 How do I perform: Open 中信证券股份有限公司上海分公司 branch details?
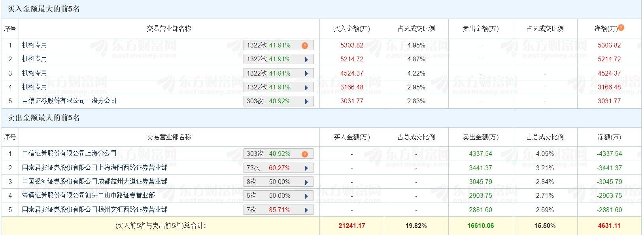[x=68, y=101]
